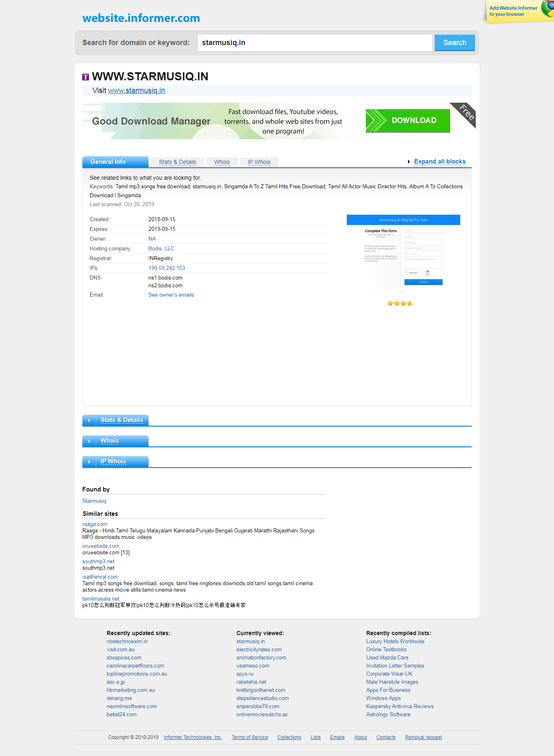554x756 pixels.
Task: Open the Online Textbooks list
Action: pos(386,650)
